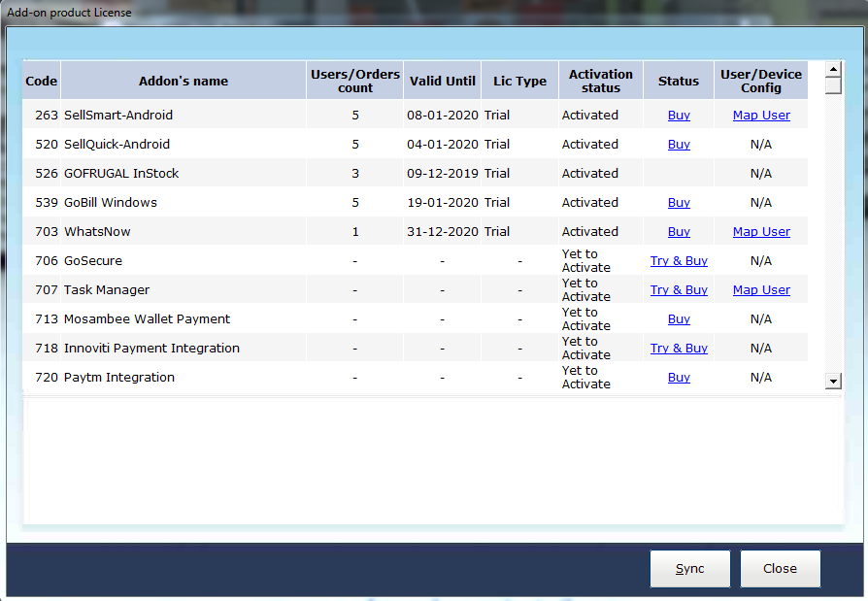Open Map User for SellSmart-Android
The width and height of the screenshot is (868, 601).
(761, 116)
